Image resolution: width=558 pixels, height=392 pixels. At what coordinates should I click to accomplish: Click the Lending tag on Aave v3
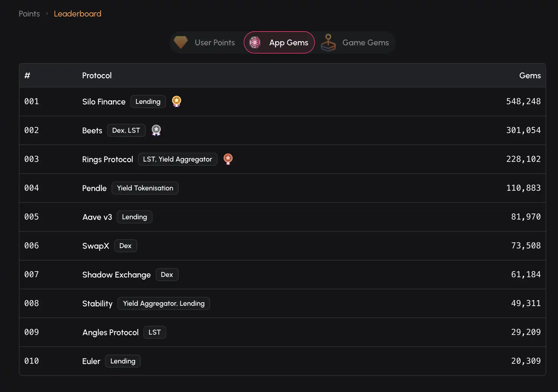pyautogui.click(x=134, y=217)
